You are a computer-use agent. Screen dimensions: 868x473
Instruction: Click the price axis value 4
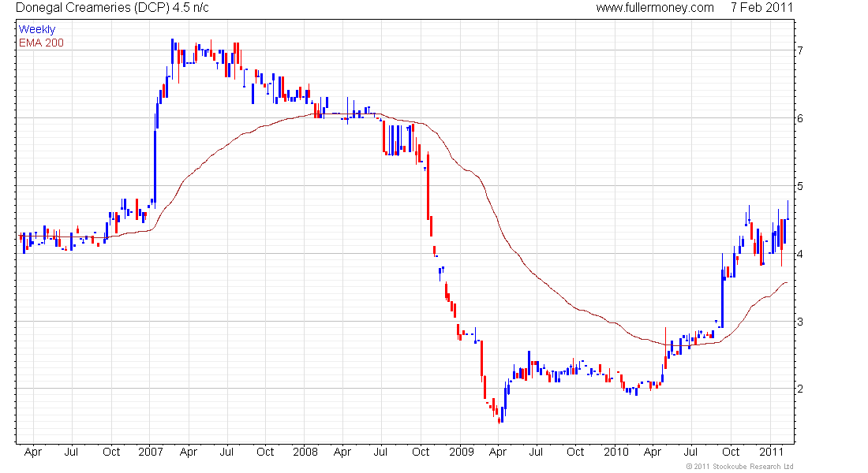[800, 254]
